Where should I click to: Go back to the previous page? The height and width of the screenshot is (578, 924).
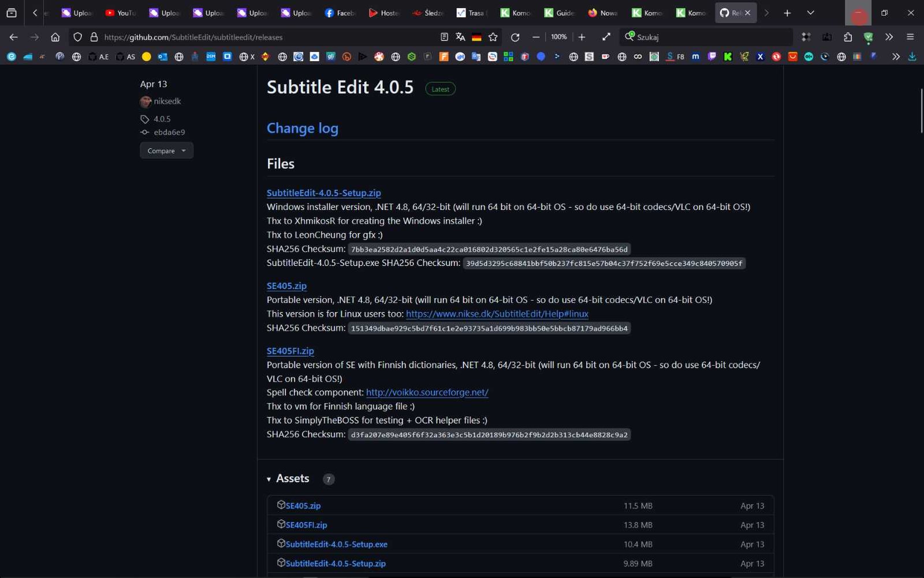[x=13, y=37]
